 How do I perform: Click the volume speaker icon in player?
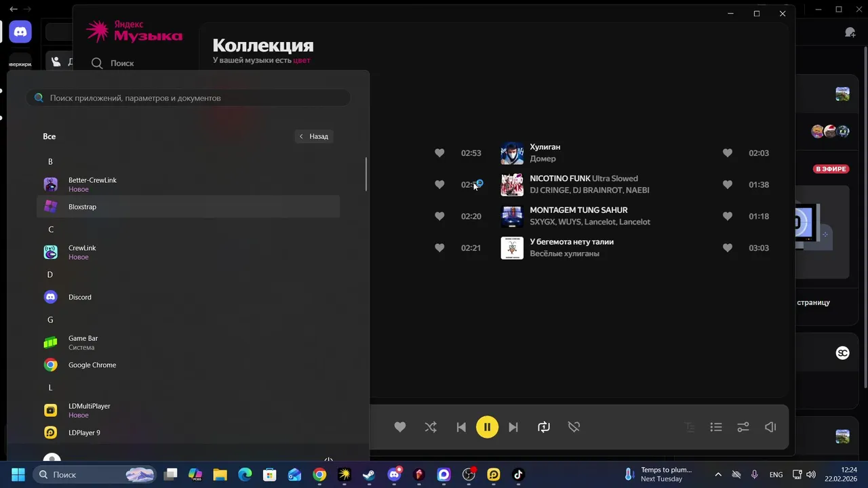click(x=770, y=427)
